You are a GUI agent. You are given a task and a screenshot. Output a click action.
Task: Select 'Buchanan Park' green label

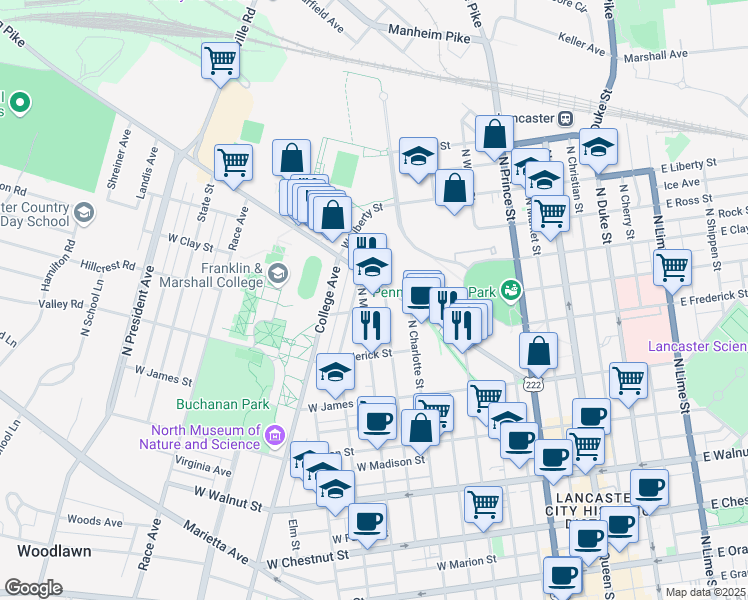pos(223,404)
